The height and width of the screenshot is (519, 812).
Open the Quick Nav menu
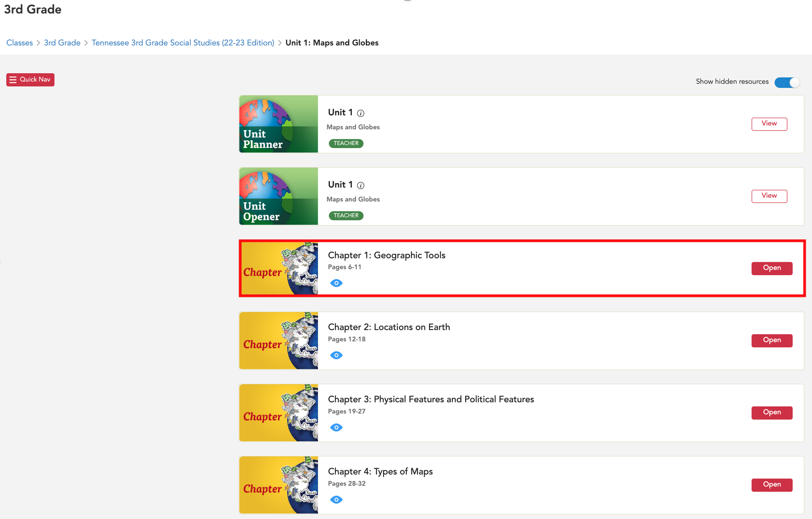point(30,79)
